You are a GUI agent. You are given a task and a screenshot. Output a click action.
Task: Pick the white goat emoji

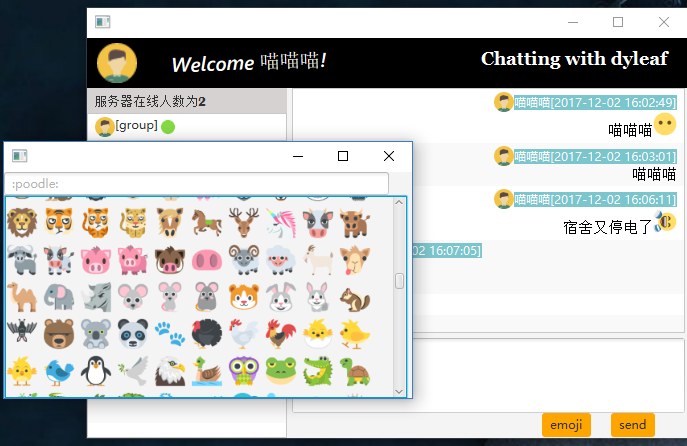point(318,260)
